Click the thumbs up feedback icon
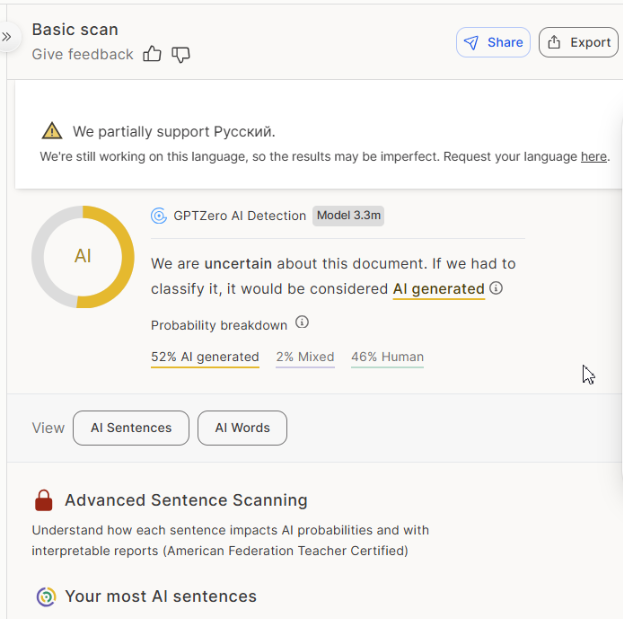Screen dimensions: 624x619 click(x=152, y=54)
